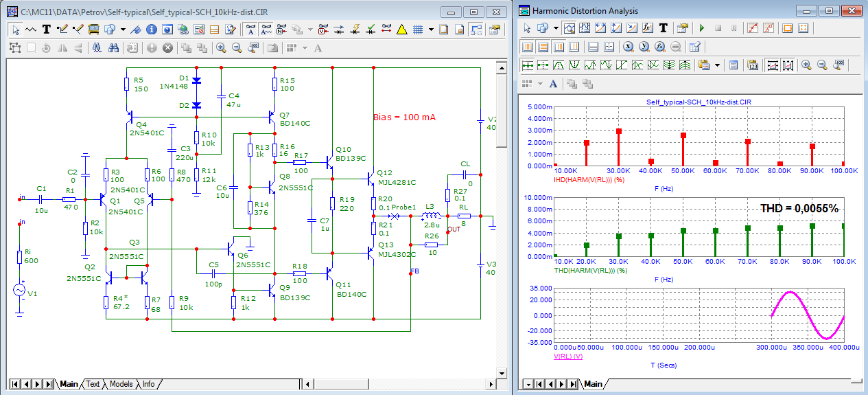Toggle grid display in schematic toolbar

click(x=417, y=30)
